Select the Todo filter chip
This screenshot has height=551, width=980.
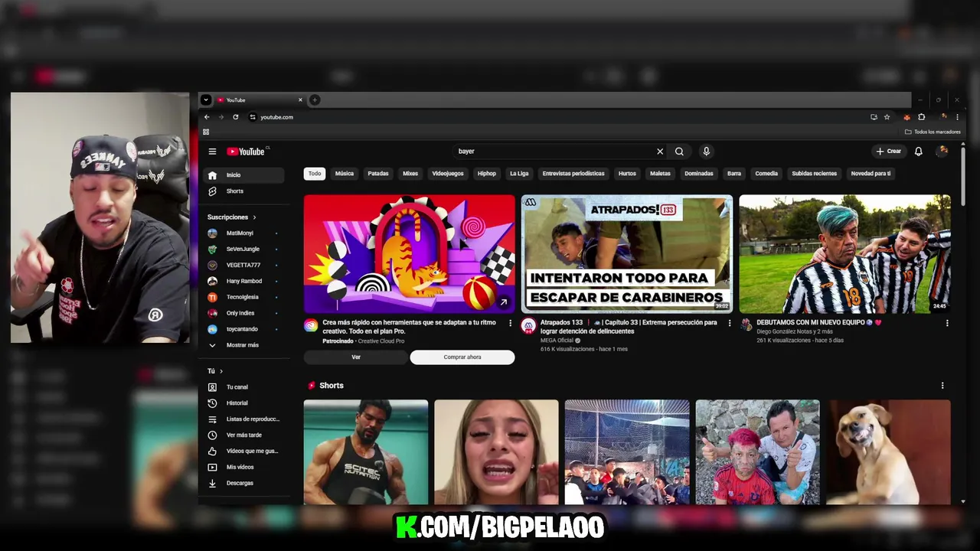tap(315, 174)
